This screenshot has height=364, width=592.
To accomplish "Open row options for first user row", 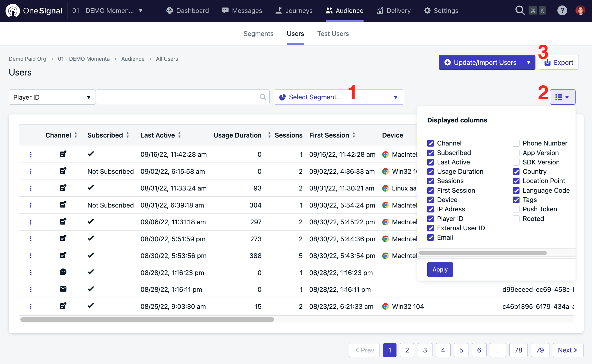I will [31, 155].
